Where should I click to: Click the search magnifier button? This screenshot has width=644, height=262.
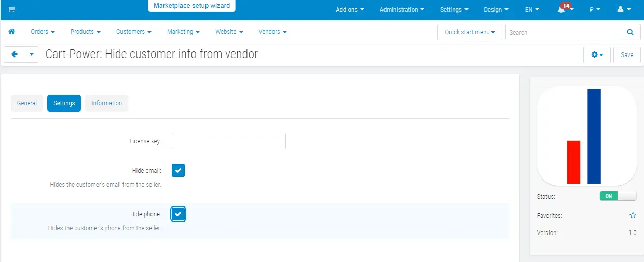[630, 32]
